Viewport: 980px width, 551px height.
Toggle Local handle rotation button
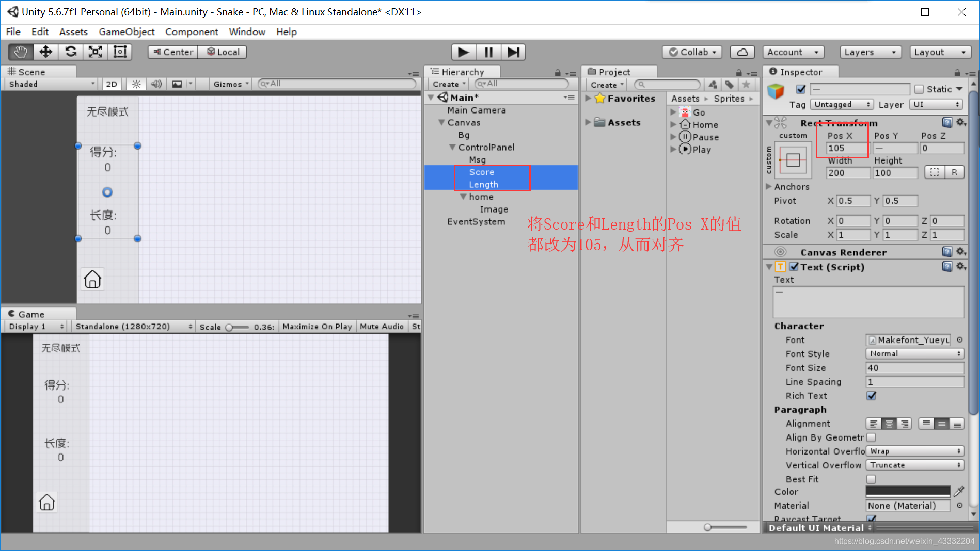pyautogui.click(x=223, y=52)
